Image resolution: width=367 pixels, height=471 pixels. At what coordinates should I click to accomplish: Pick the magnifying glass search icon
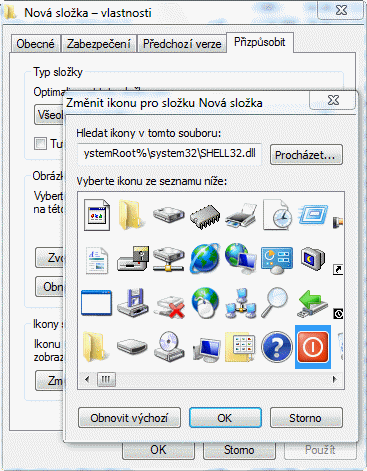pyautogui.click(x=275, y=302)
